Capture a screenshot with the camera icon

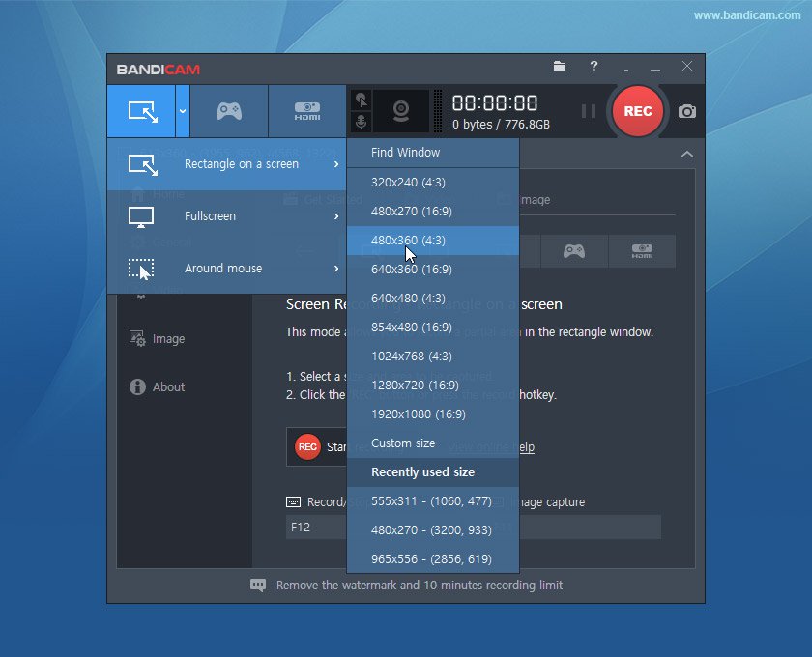[x=686, y=111]
